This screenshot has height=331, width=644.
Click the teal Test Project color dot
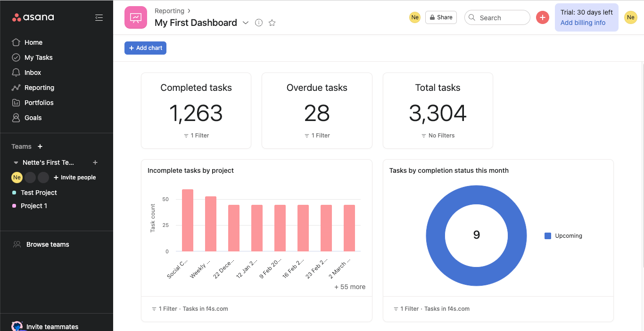(x=14, y=193)
